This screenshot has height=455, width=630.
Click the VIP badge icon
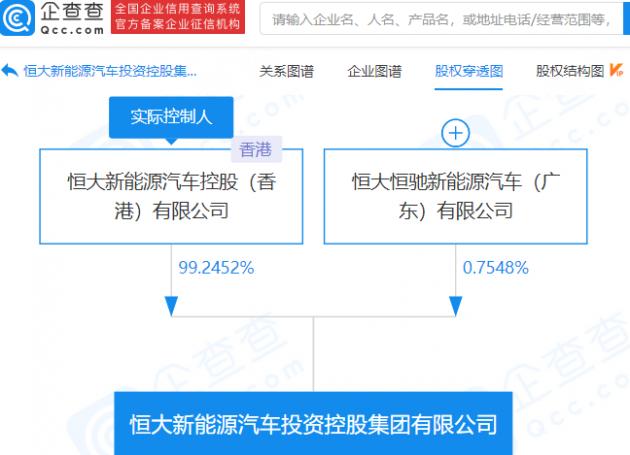tap(616, 70)
